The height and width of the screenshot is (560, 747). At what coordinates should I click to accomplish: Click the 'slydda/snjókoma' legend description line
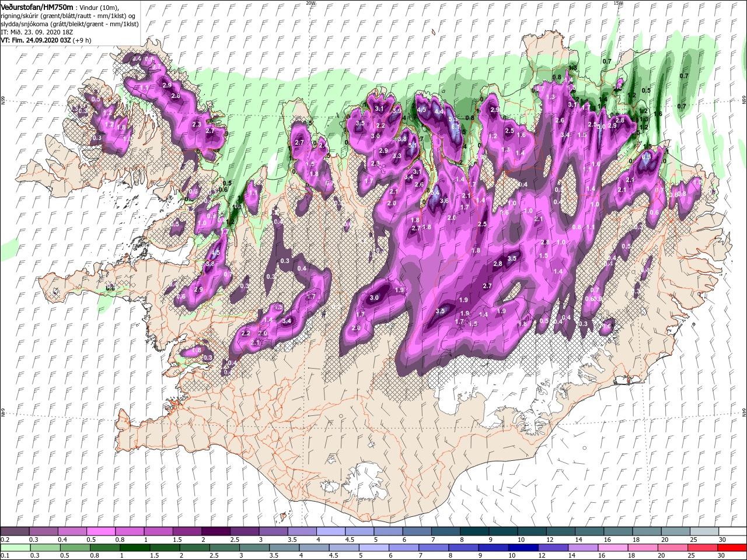(x=68, y=23)
